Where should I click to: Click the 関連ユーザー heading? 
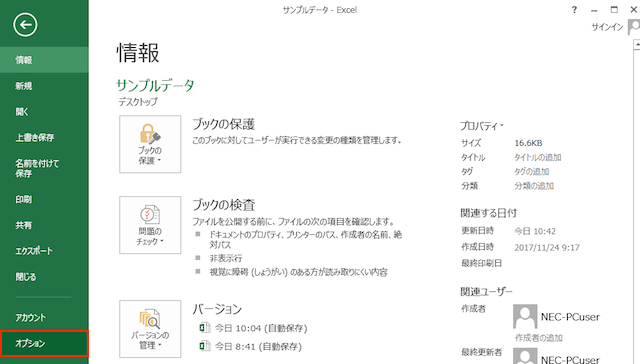click(486, 291)
